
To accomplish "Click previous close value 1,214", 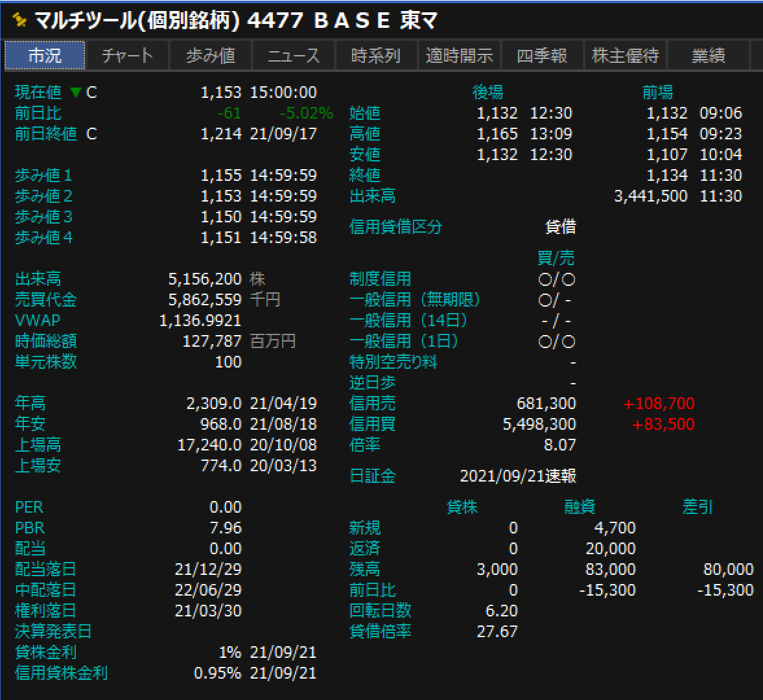I will point(221,134).
